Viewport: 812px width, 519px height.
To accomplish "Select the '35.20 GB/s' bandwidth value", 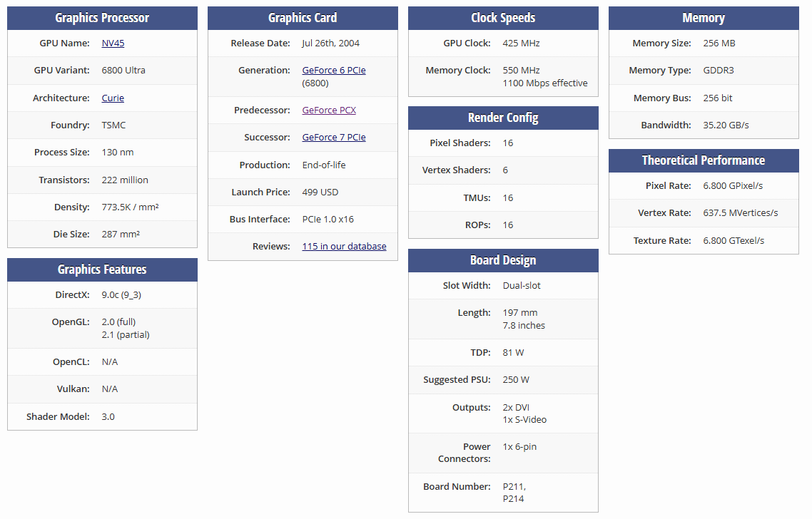I will (x=726, y=125).
